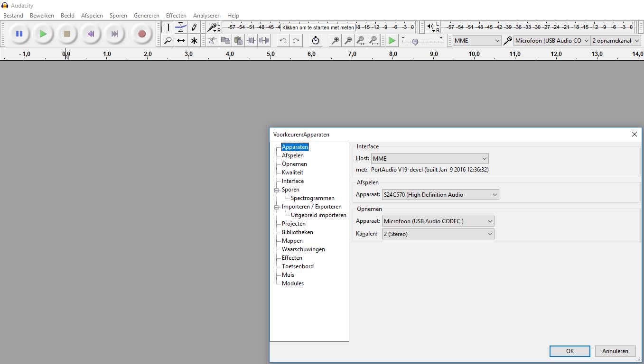Click the OK button

coord(569,351)
